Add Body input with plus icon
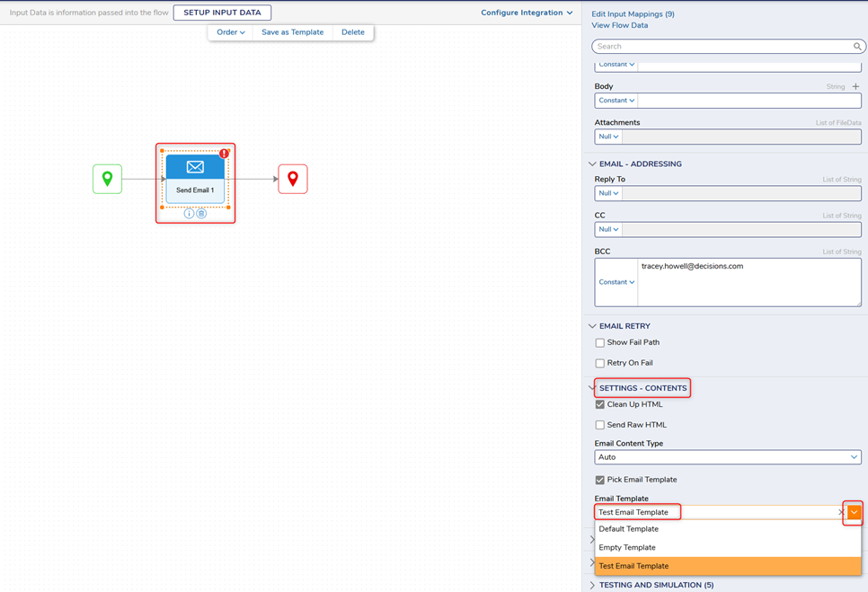The width and height of the screenshot is (868, 592). point(855,86)
